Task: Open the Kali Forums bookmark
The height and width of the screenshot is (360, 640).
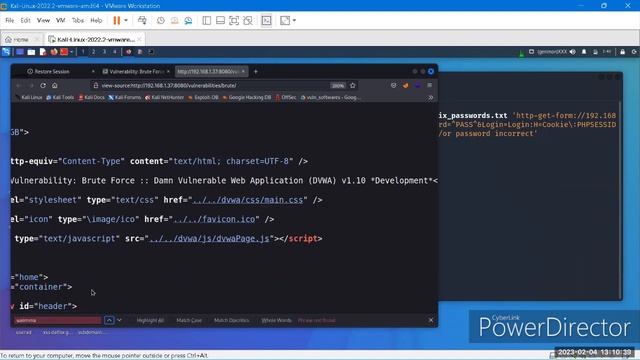Action: coord(125,97)
